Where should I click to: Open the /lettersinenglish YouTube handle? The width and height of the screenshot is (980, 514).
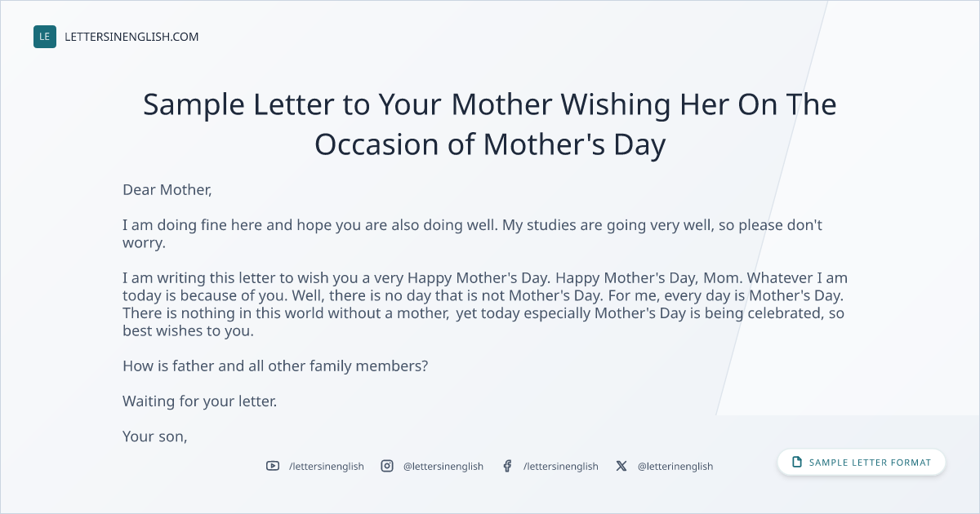(x=327, y=466)
